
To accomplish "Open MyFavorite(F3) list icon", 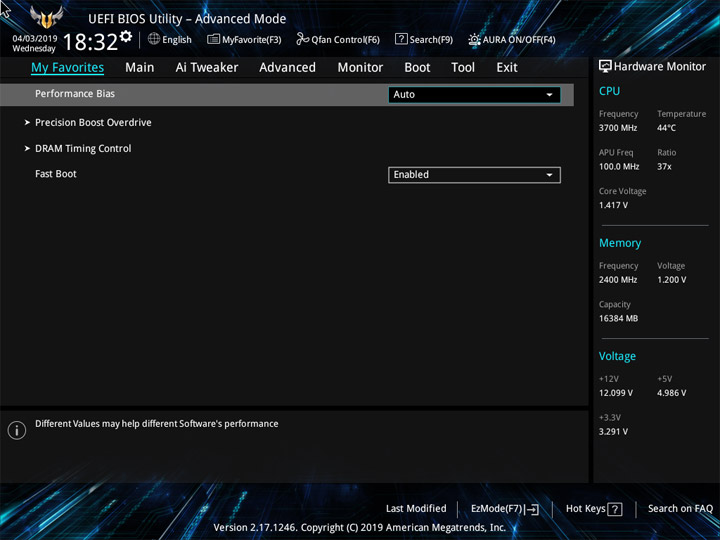I will point(213,39).
